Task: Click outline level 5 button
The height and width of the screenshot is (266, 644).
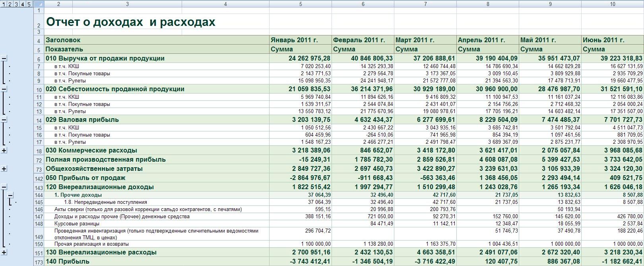Action: coord(29,4)
